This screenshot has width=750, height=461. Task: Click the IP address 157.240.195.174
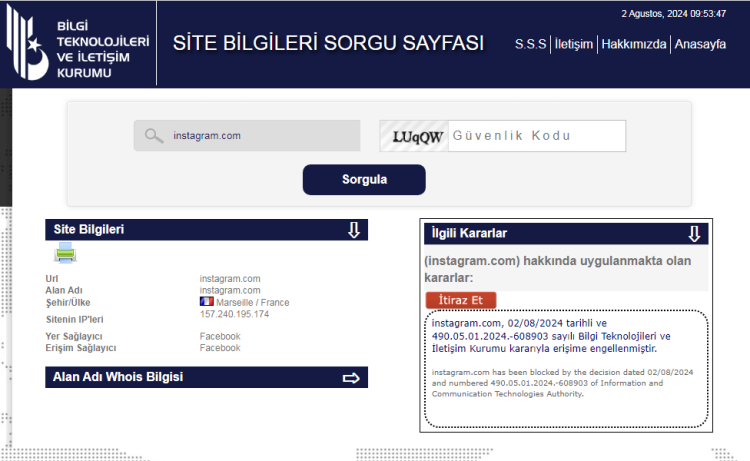[234, 315]
